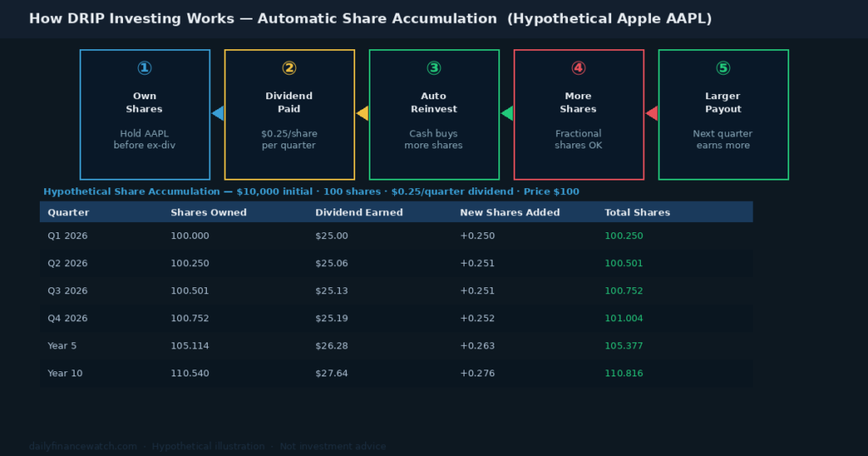Click the "Fractional shares OK" description
The height and width of the screenshot is (456, 868).
pos(578,140)
